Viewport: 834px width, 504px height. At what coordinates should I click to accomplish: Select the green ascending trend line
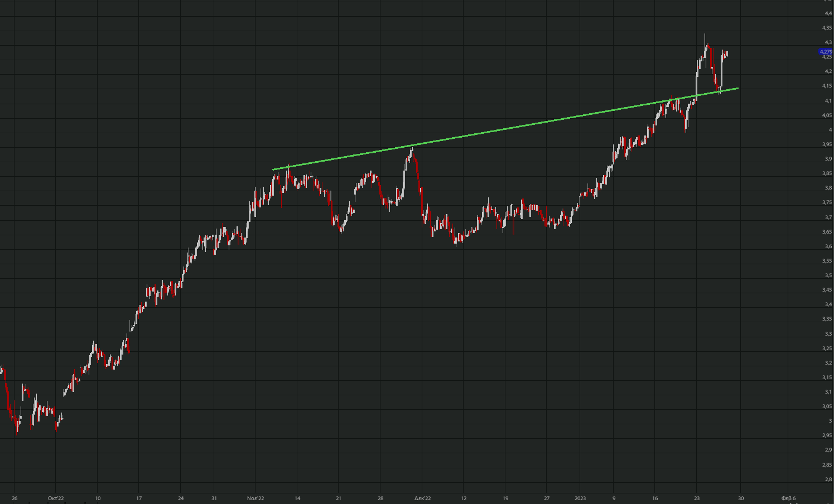tap(505, 129)
